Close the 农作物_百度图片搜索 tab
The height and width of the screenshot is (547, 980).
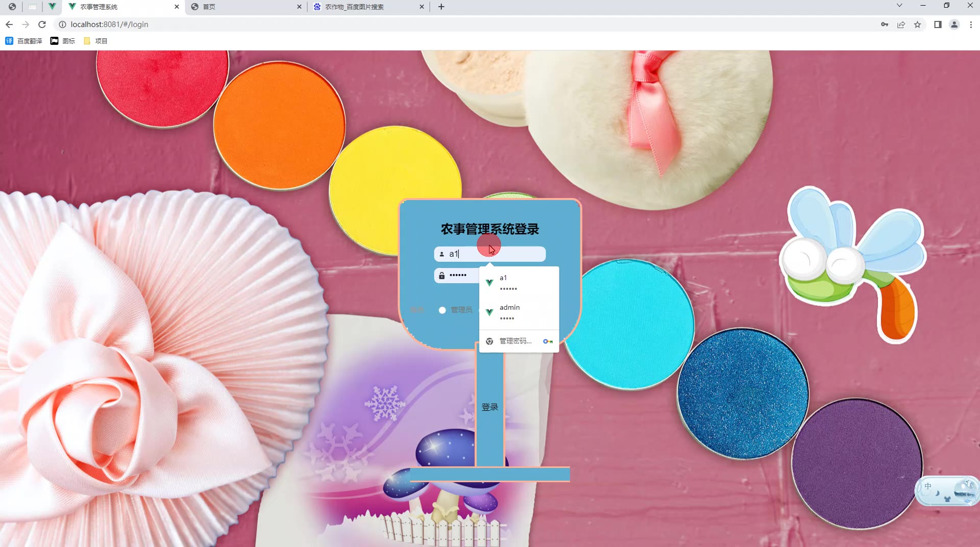422,7
